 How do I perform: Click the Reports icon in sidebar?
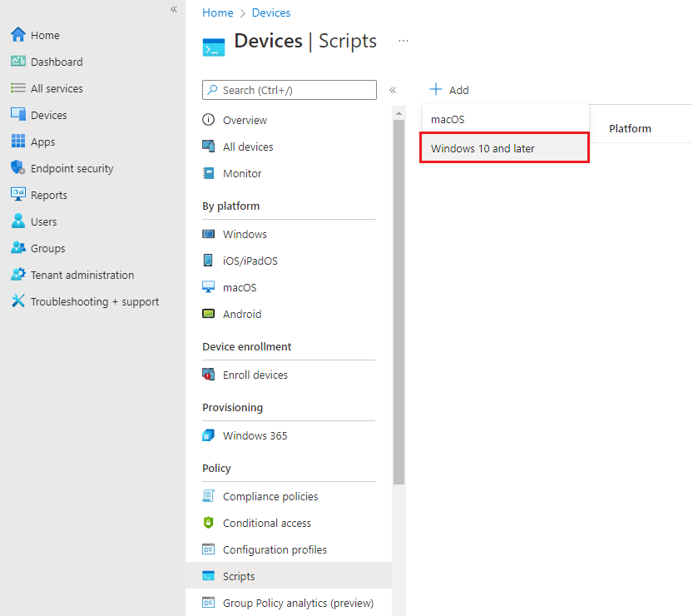tap(18, 194)
